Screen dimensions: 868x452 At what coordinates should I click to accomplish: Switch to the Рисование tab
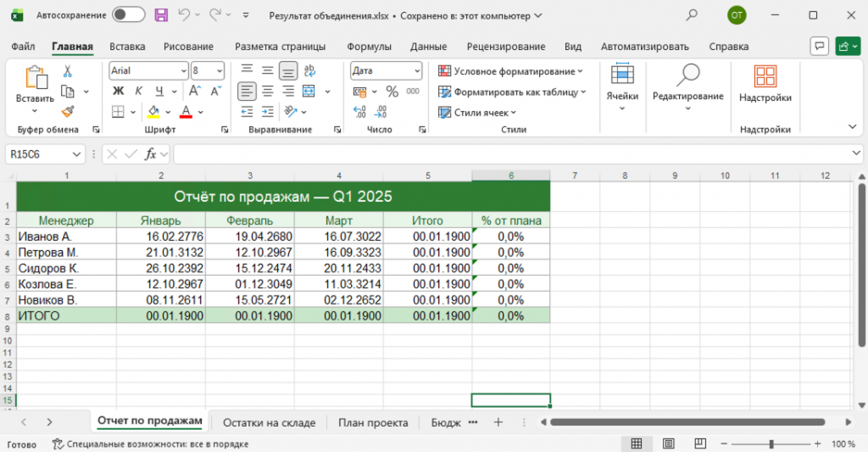[188, 47]
